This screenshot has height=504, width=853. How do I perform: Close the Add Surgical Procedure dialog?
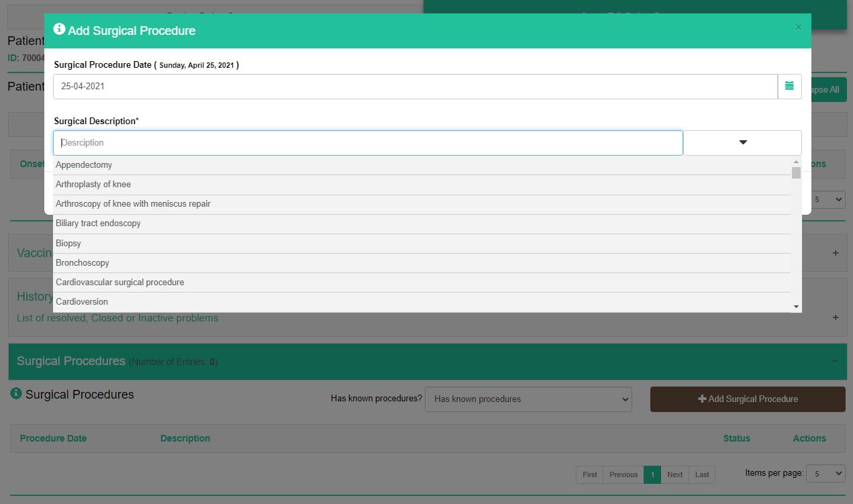pos(798,28)
